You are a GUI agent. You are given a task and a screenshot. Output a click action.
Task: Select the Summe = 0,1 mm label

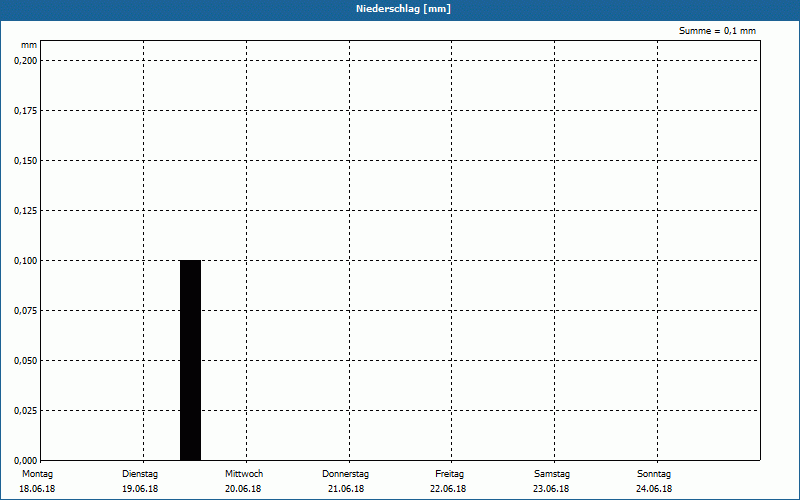click(x=717, y=31)
